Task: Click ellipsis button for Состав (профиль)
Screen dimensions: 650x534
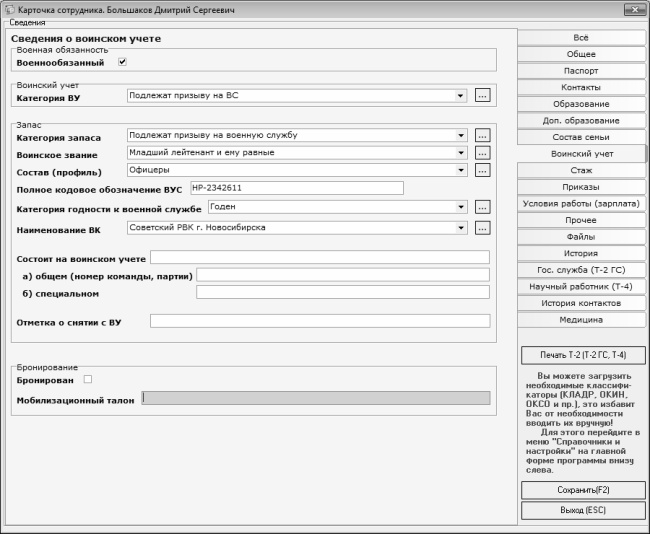Action: point(482,170)
